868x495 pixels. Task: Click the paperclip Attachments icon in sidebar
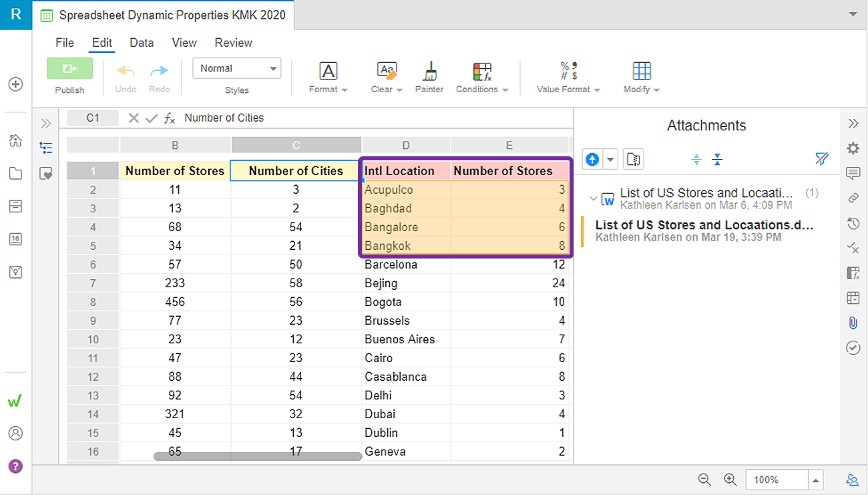pos(853,323)
